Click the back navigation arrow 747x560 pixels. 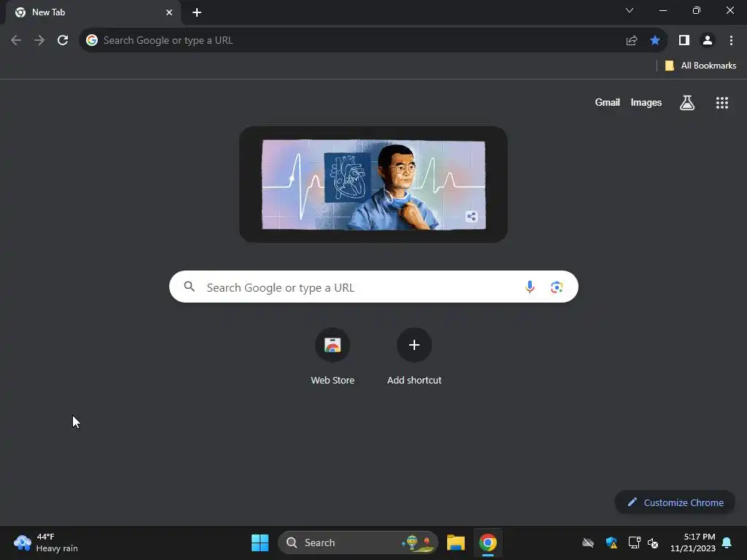(x=16, y=40)
